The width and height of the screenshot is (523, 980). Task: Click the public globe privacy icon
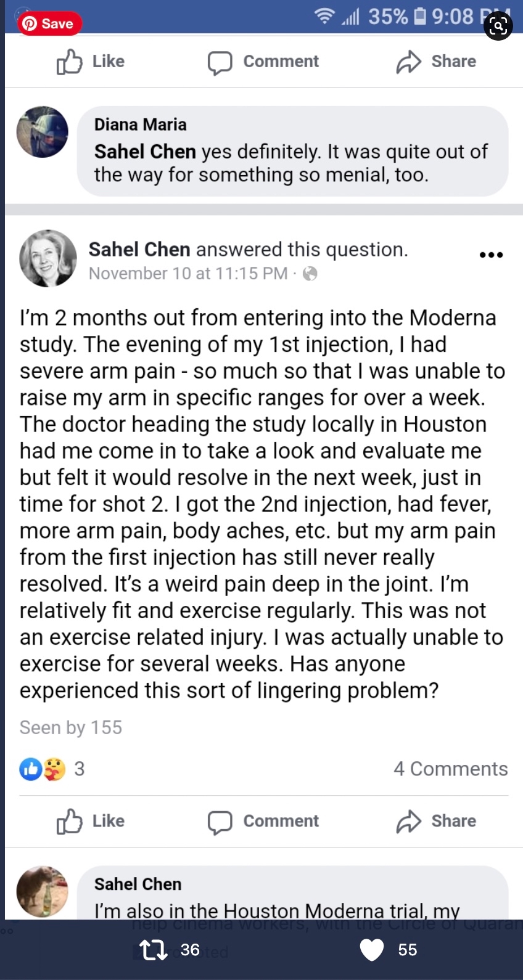tap(310, 274)
